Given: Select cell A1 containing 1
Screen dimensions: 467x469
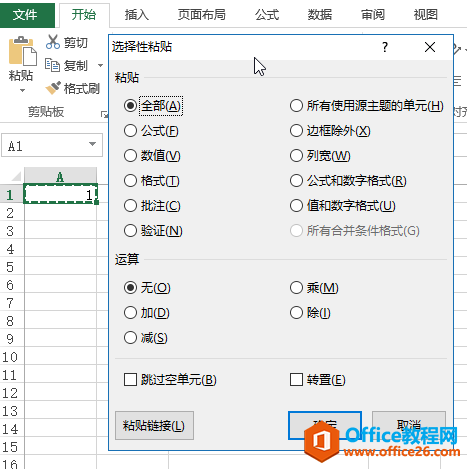Looking at the screenshot, I should pyautogui.click(x=60, y=194).
